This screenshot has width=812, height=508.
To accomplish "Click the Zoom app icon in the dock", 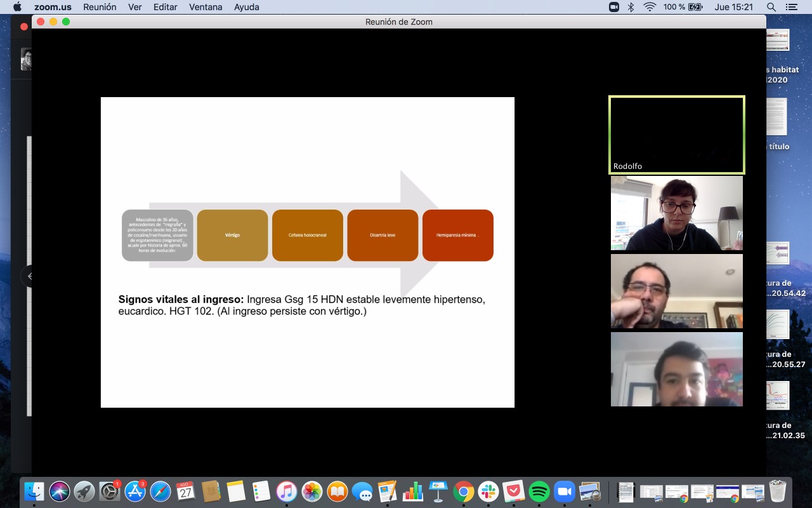I will point(563,491).
